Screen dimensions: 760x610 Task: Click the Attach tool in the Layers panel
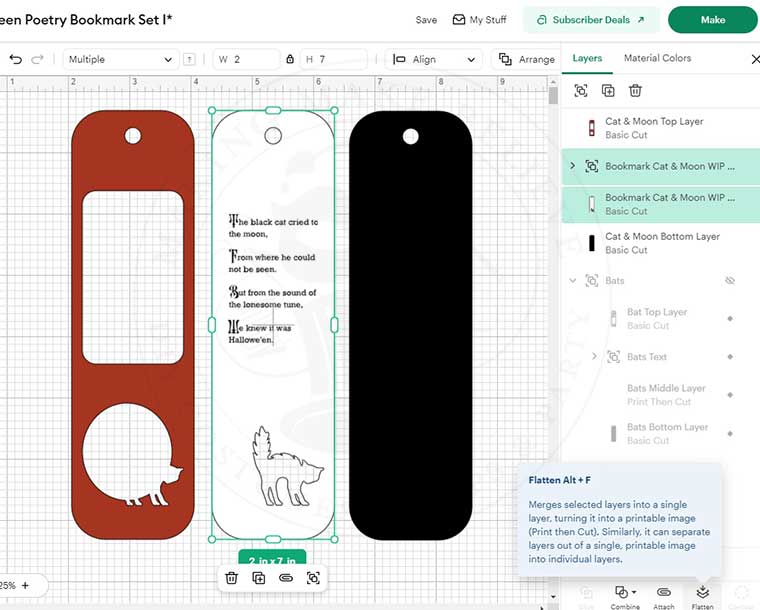(663, 597)
